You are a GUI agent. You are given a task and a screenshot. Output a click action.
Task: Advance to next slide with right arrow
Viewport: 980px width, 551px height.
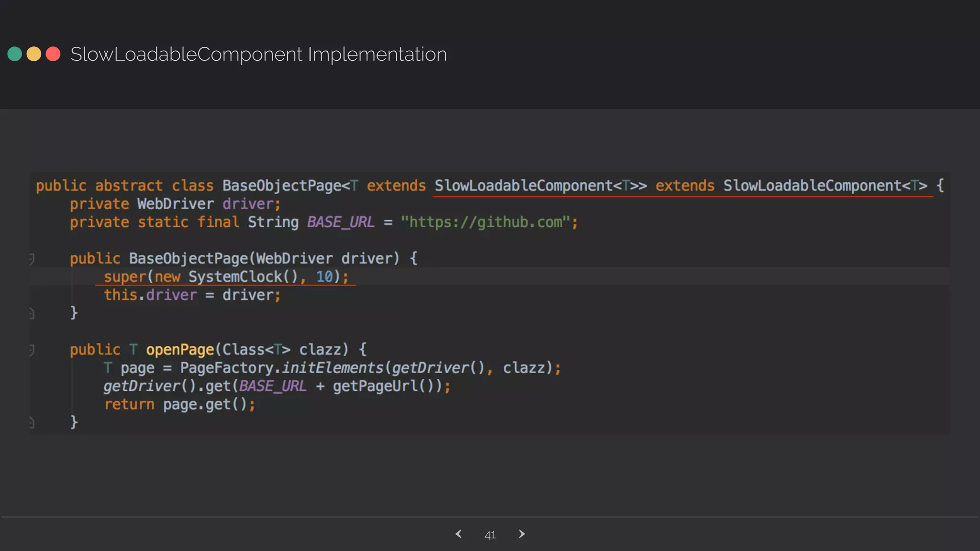522,534
